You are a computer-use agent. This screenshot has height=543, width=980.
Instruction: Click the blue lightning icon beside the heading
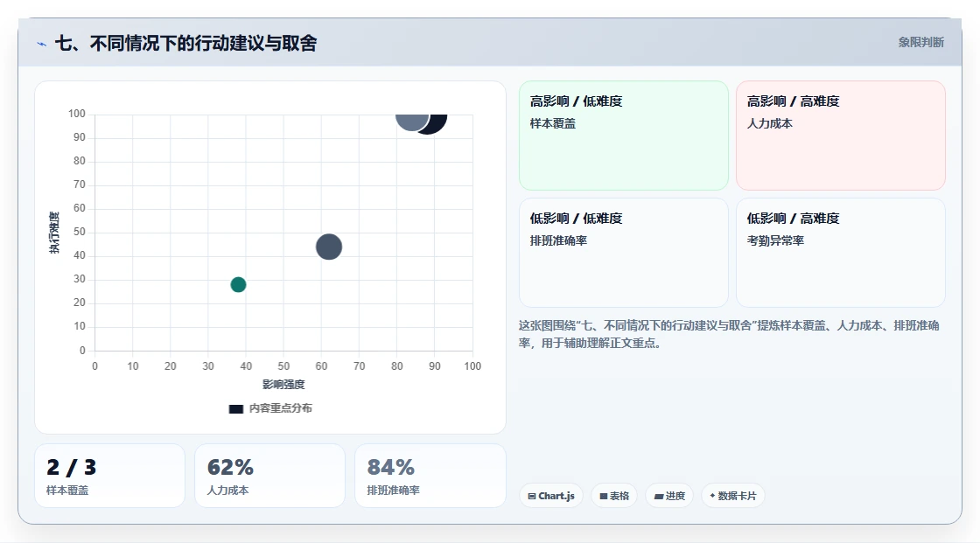coord(42,44)
